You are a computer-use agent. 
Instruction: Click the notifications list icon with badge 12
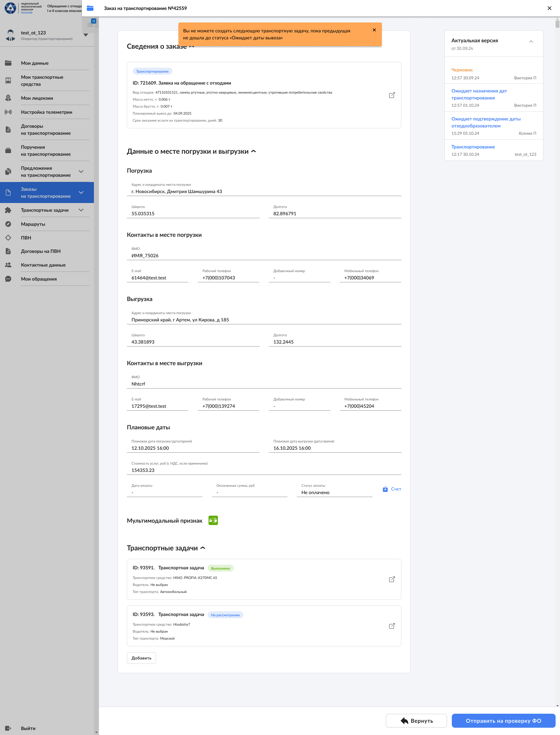[91, 24]
